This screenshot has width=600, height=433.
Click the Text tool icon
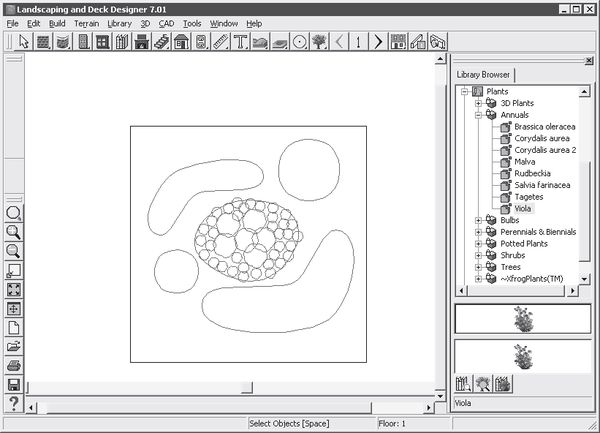tap(241, 42)
